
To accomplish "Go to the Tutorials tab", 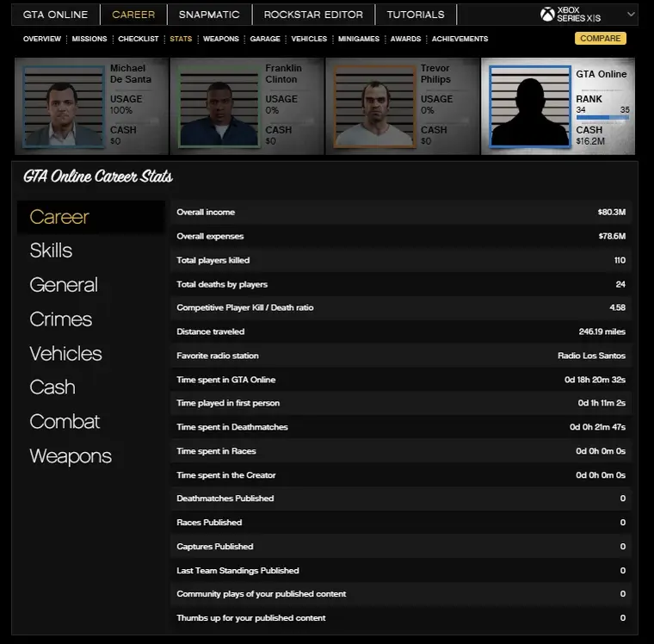I will pyautogui.click(x=416, y=15).
